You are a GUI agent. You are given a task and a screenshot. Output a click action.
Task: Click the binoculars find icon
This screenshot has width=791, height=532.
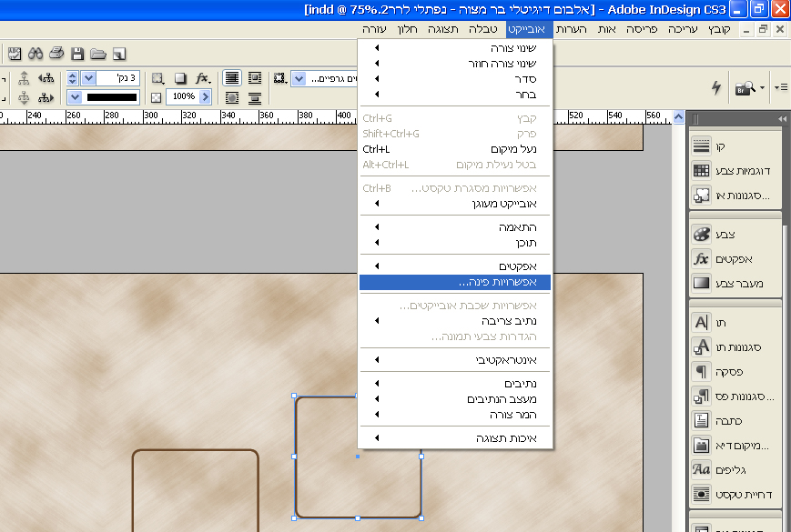coord(35,54)
